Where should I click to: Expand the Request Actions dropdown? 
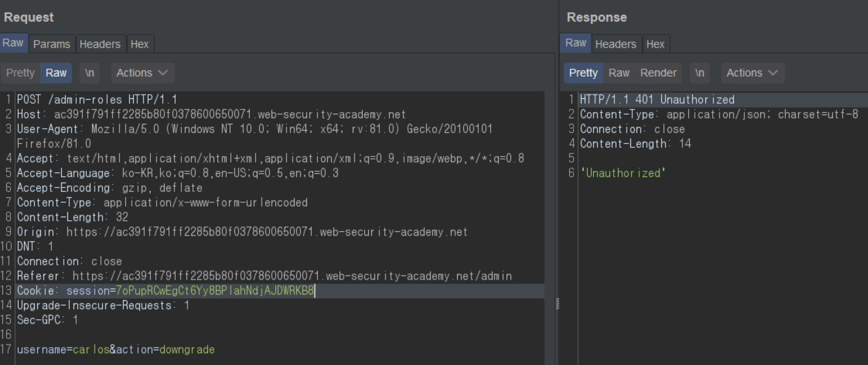pos(142,73)
